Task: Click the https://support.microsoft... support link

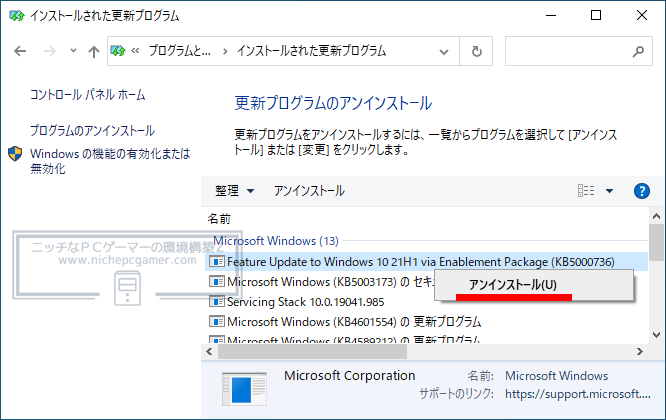Action: point(578,394)
